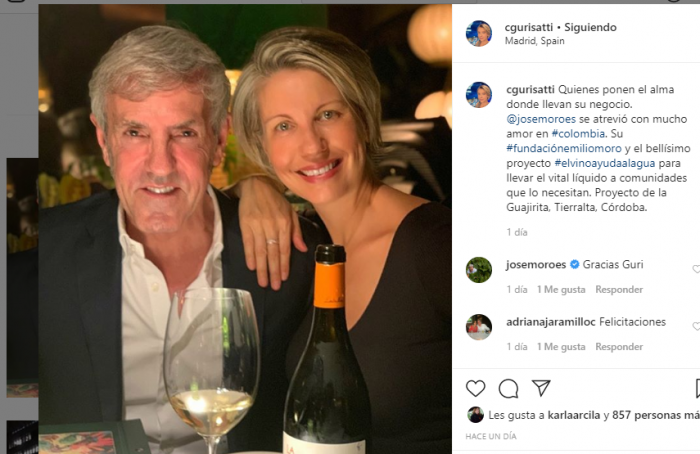The width and height of the screenshot is (700, 454).
Task: Like the post with the heart icon
Action: 476,388
